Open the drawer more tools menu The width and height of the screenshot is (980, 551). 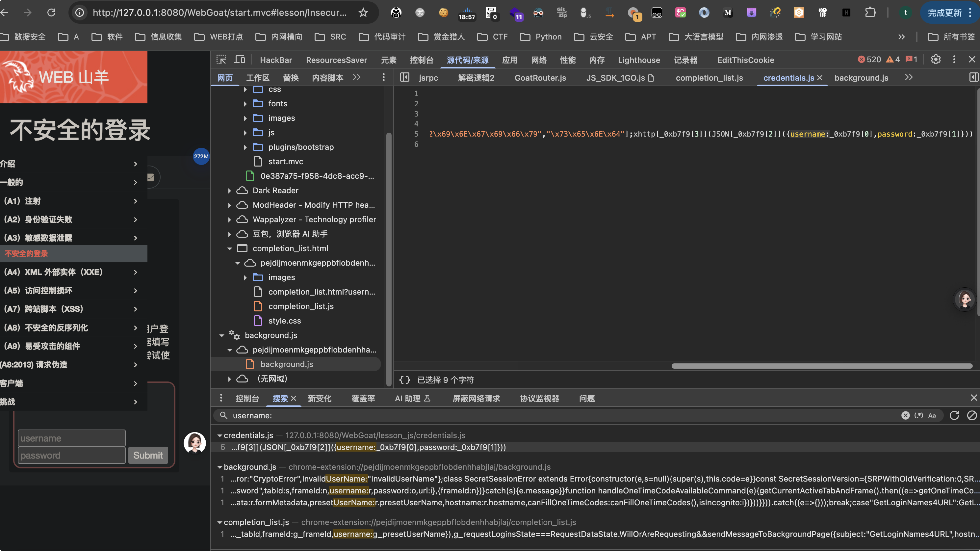[x=221, y=398]
